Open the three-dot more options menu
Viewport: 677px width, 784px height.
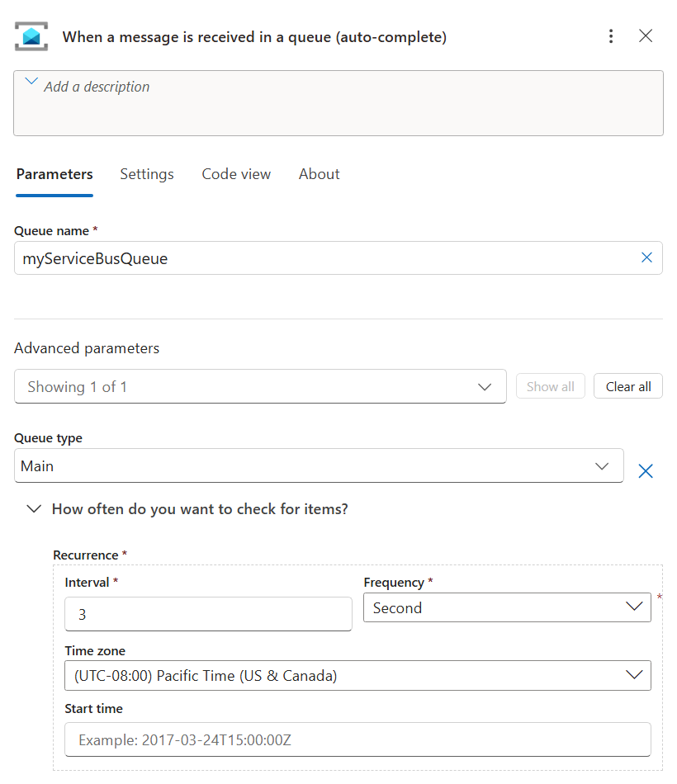[611, 36]
